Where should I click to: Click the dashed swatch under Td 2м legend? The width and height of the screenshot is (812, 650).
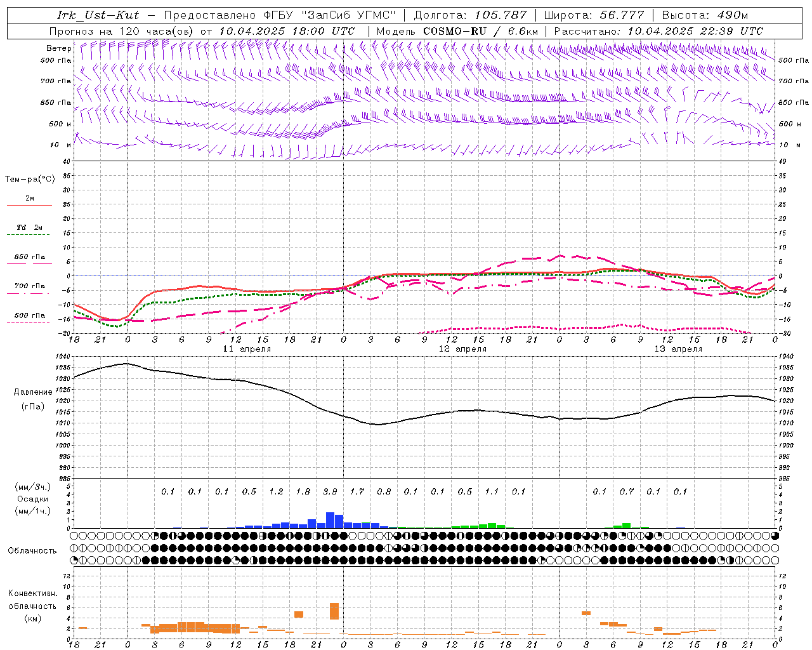tap(28, 234)
